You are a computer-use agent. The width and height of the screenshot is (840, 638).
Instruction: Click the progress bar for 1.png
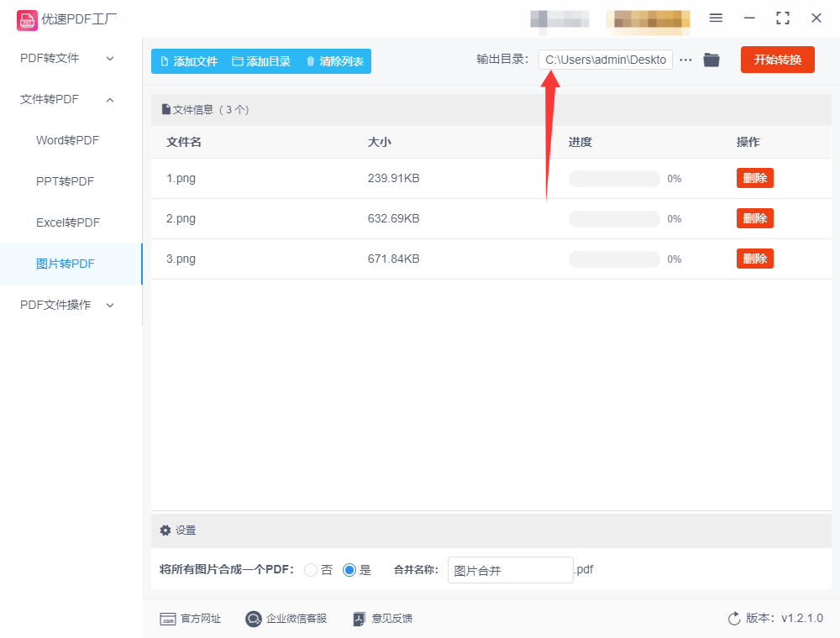point(614,179)
